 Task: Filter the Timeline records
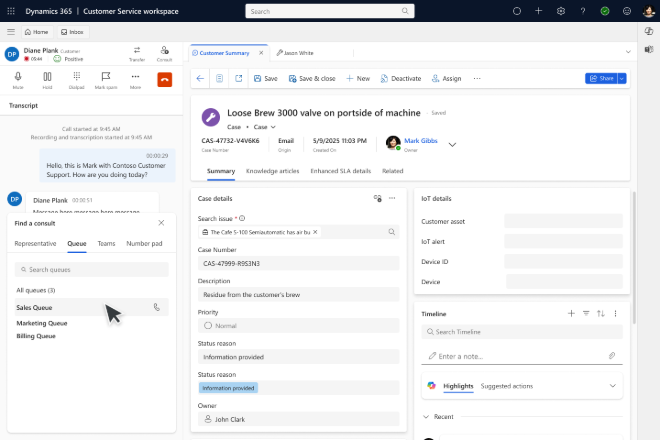586,314
